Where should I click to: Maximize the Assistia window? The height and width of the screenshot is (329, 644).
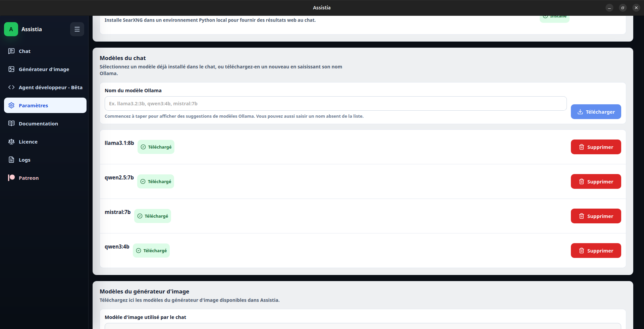click(623, 8)
